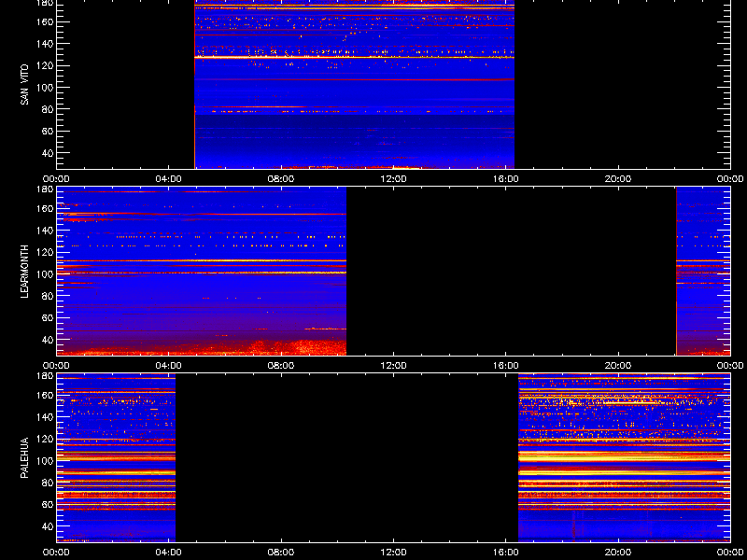This screenshot has height=560, width=747.
Task: Click the 20:00 label under San Vito panel
Action: pyautogui.click(x=618, y=179)
